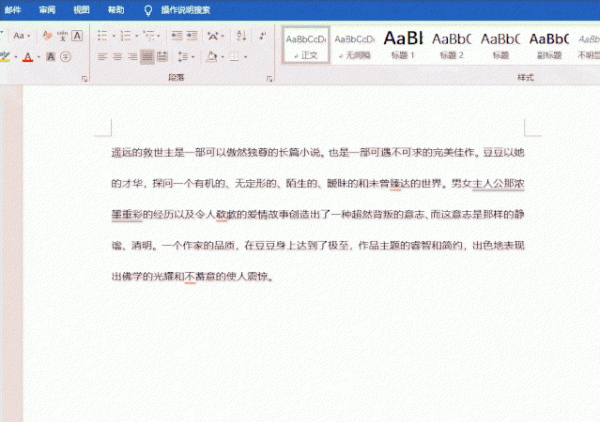Apply the 副标题 style
Image resolution: width=600 pixels, height=422 pixels.
pos(549,45)
